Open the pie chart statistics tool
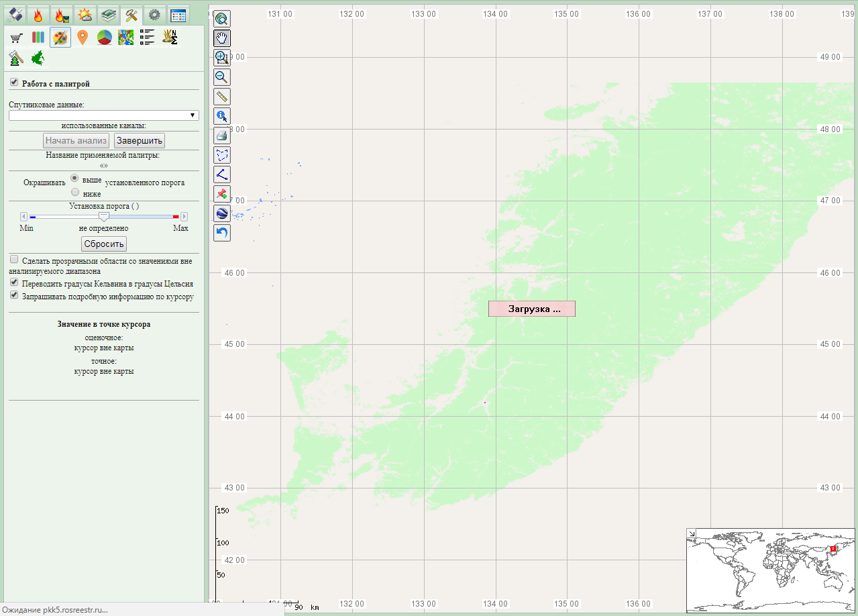This screenshot has height=616, width=858. click(104, 38)
